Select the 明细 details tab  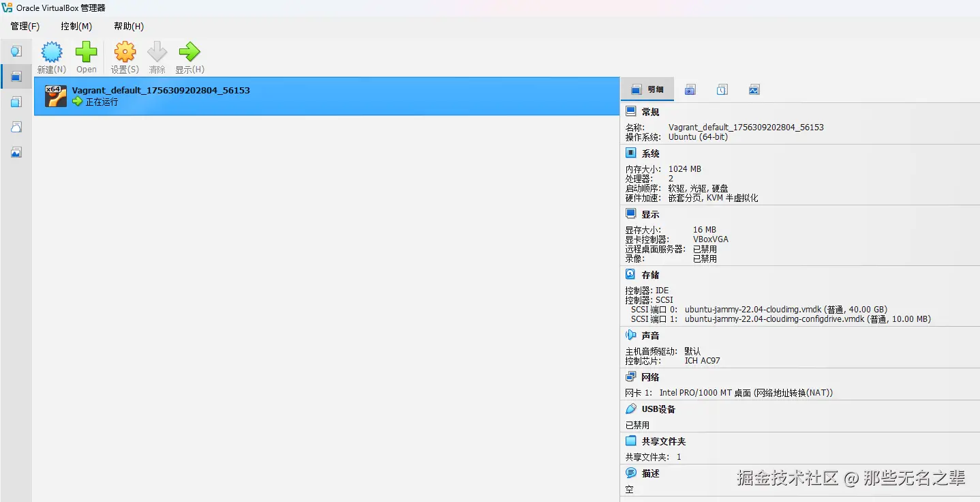click(647, 89)
